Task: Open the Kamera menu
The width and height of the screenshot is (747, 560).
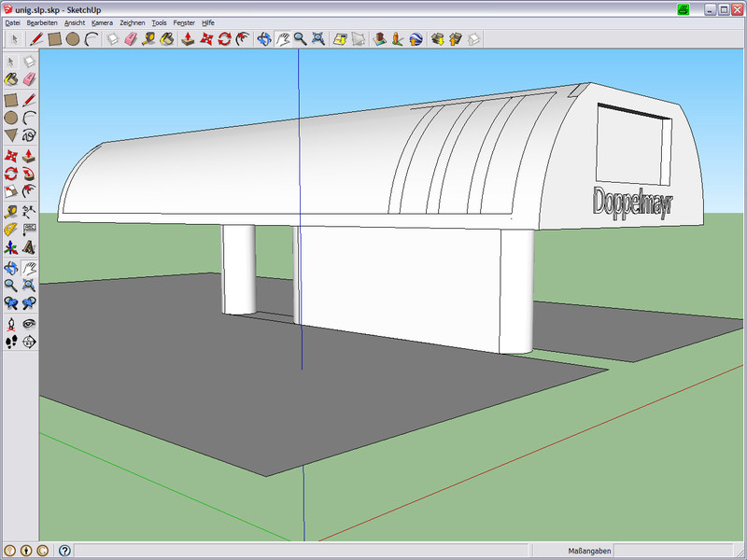Action: (102, 22)
